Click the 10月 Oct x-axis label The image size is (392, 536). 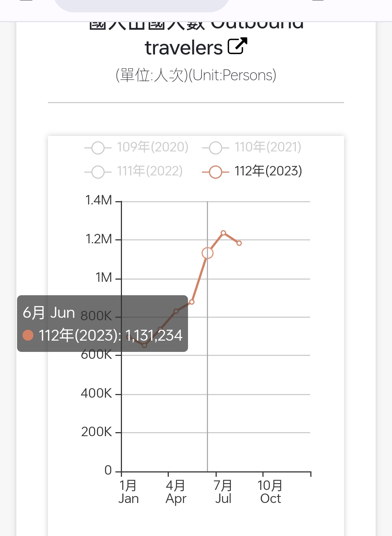[270, 492]
